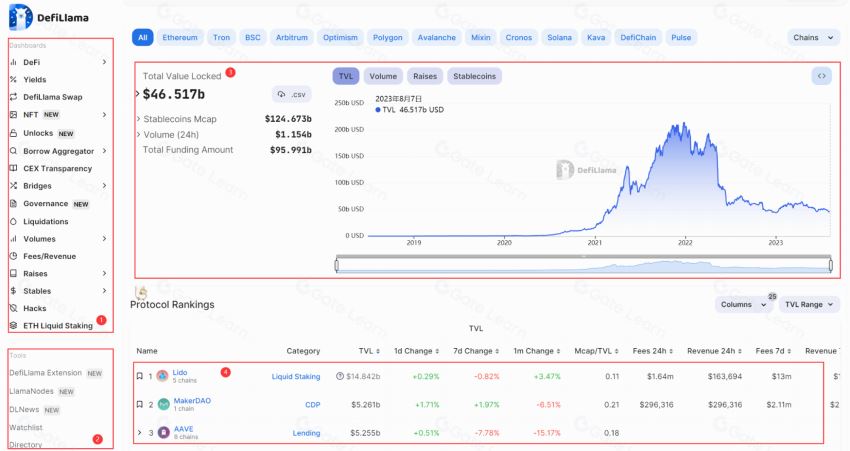
Task: Select the Tron chain tab
Action: click(221, 38)
